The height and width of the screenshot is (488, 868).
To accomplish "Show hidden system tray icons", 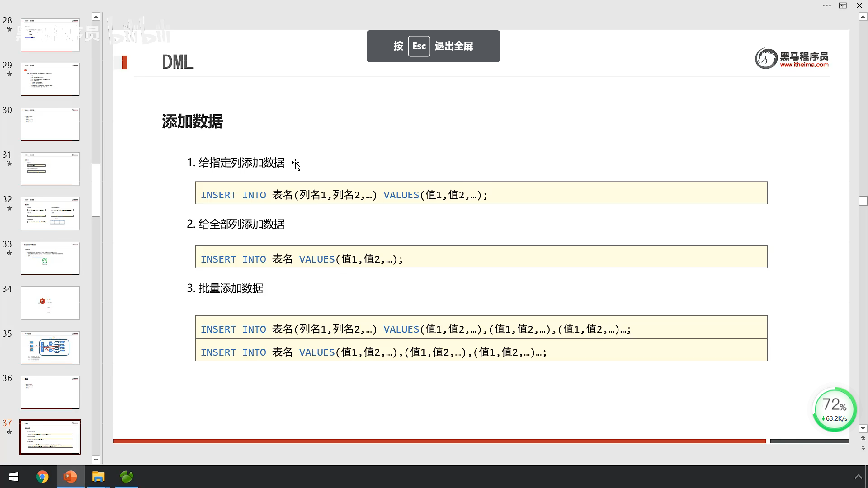I will pos(858,477).
